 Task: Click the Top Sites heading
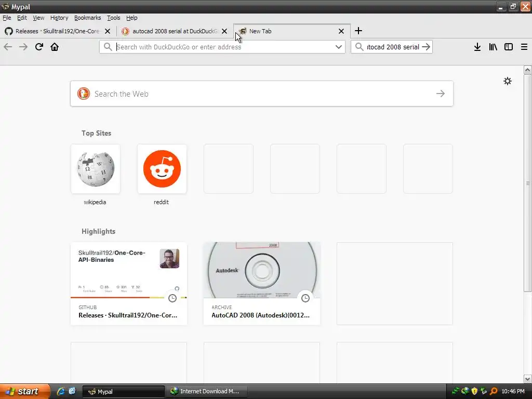[x=96, y=134]
